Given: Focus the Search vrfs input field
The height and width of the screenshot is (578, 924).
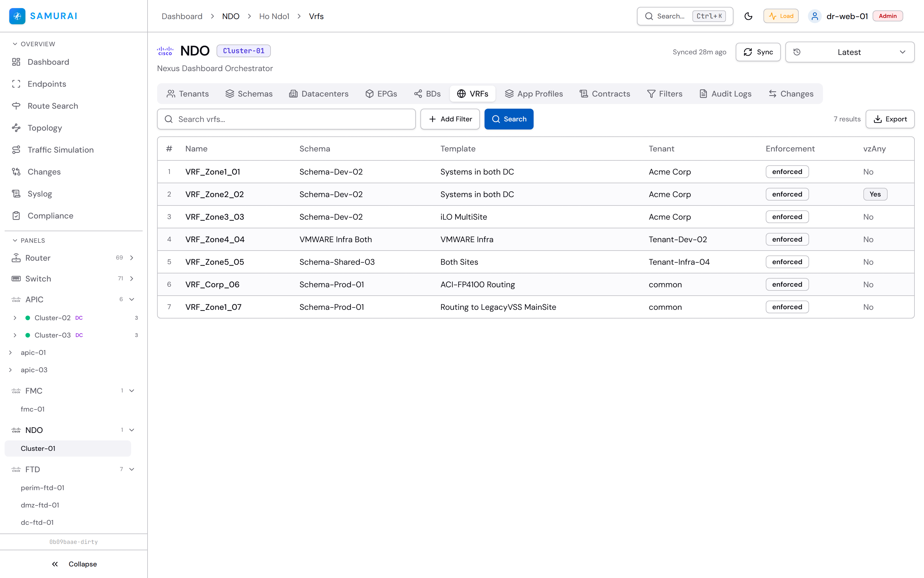Looking at the screenshot, I should click(286, 119).
